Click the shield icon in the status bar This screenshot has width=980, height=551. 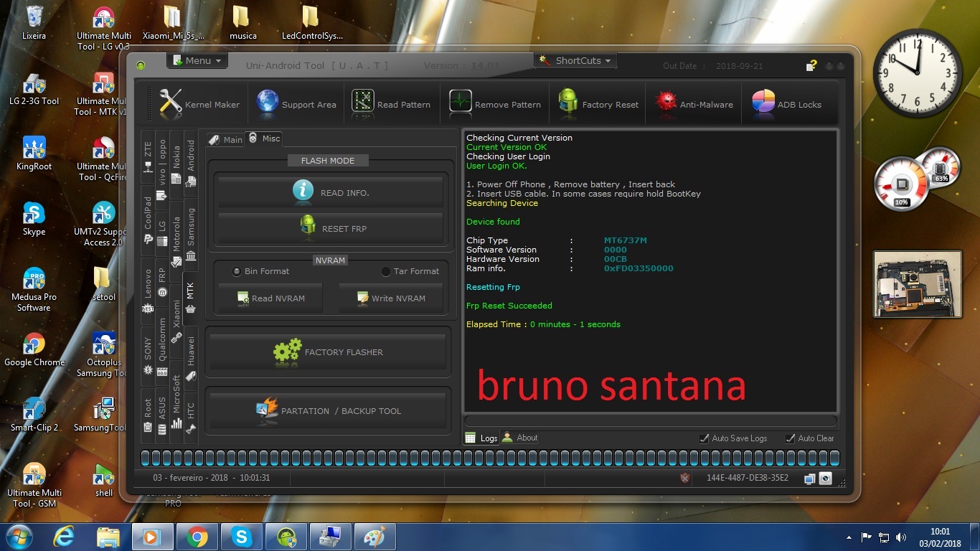pyautogui.click(x=685, y=478)
